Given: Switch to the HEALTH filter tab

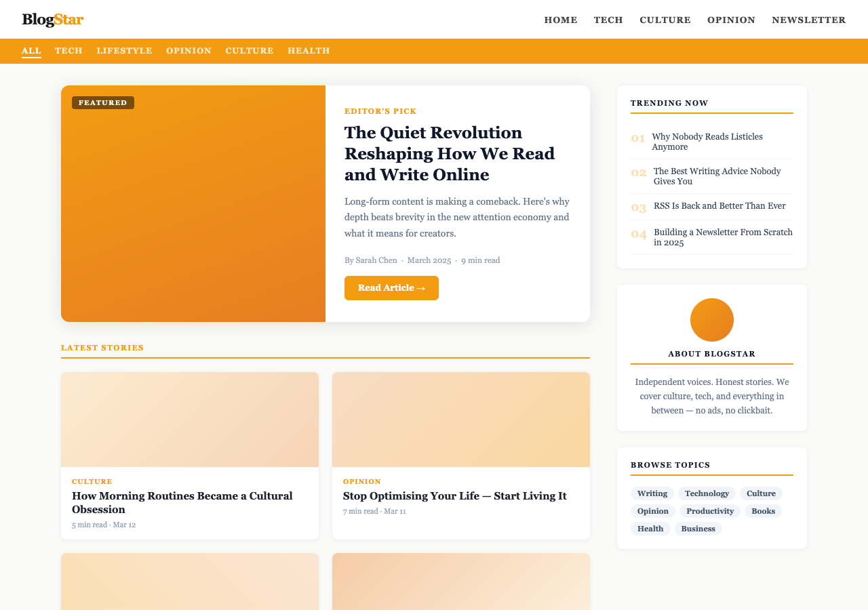Looking at the screenshot, I should pyautogui.click(x=309, y=50).
